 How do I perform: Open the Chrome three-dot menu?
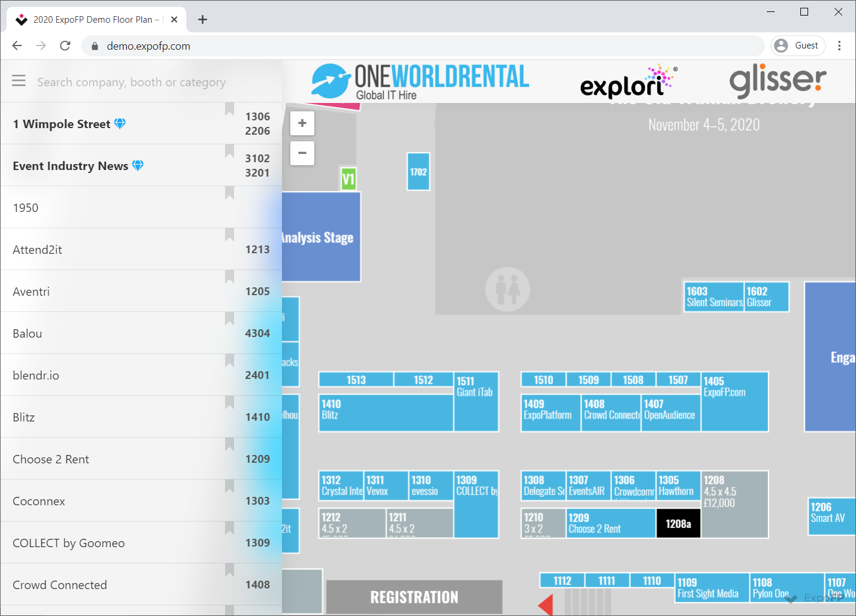coord(839,45)
